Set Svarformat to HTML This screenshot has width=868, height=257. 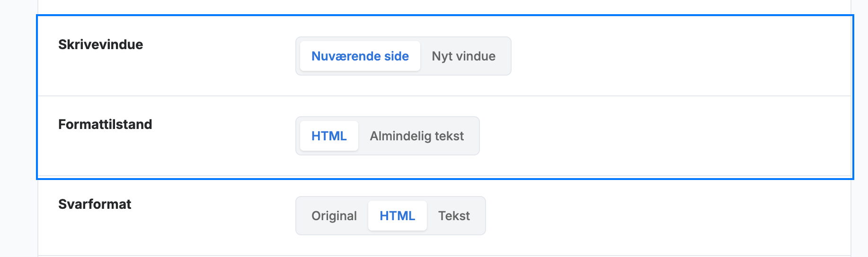pos(398,216)
